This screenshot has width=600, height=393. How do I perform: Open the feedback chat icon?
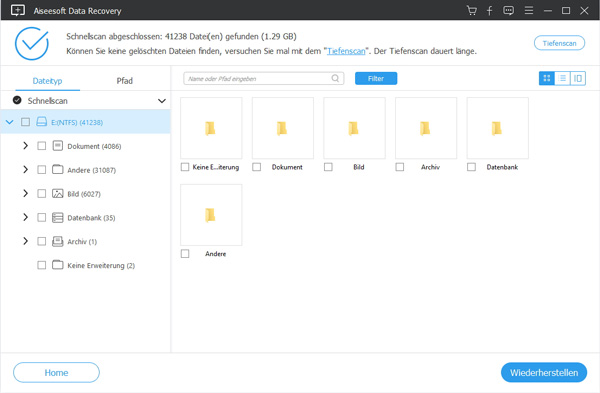click(x=509, y=10)
